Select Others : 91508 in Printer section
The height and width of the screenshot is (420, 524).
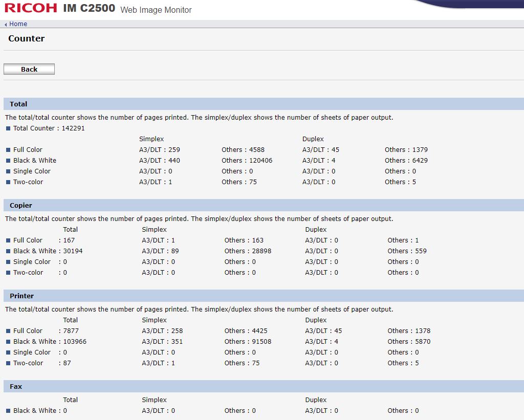(248, 342)
